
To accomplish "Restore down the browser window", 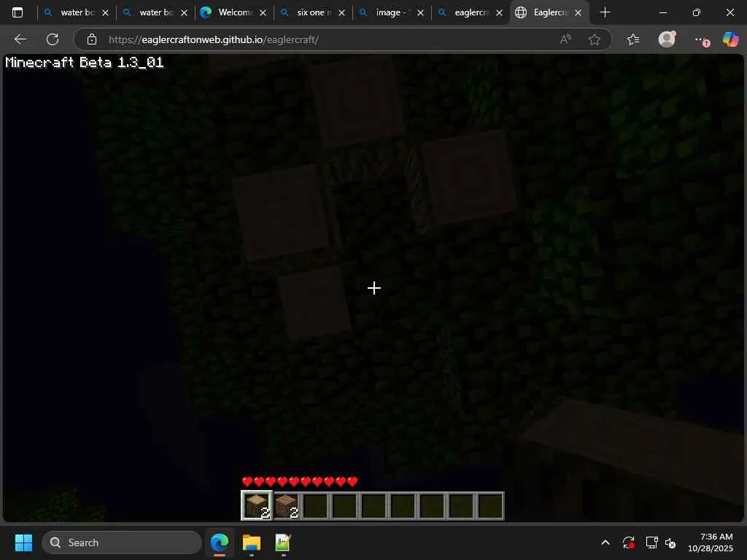I will pos(697,12).
